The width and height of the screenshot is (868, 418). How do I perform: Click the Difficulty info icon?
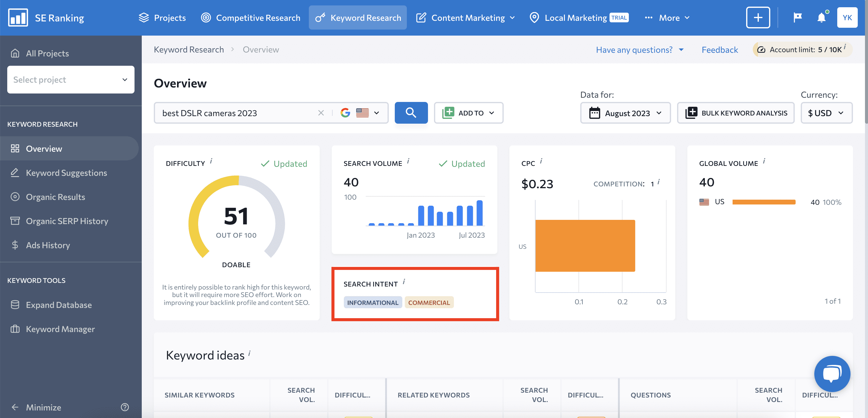[x=211, y=161]
